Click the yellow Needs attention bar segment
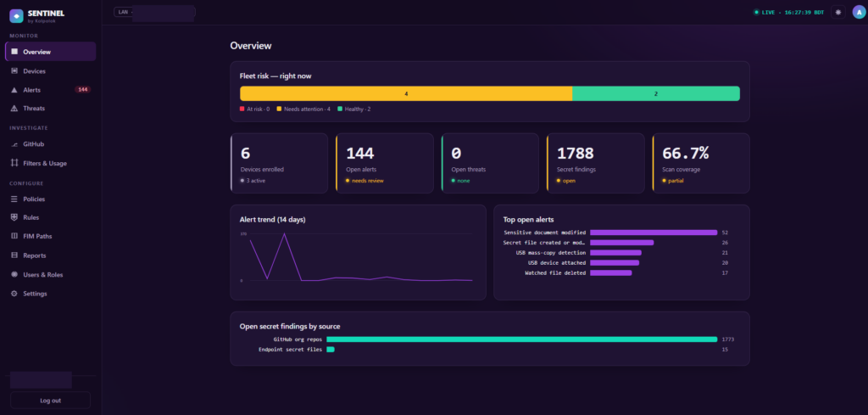Screen dimensions: 868x415 click(406, 93)
